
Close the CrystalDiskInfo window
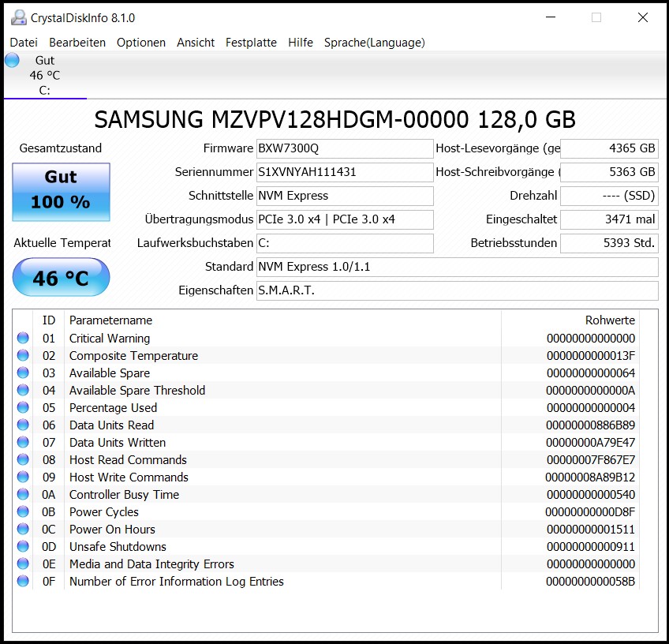pyautogui.click(x=643, y=17)
